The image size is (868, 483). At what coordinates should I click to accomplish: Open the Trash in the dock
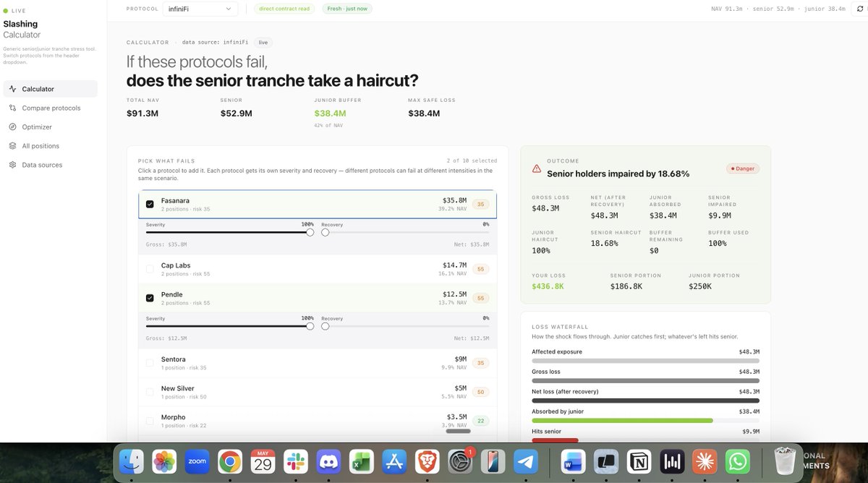pos(785,462)
